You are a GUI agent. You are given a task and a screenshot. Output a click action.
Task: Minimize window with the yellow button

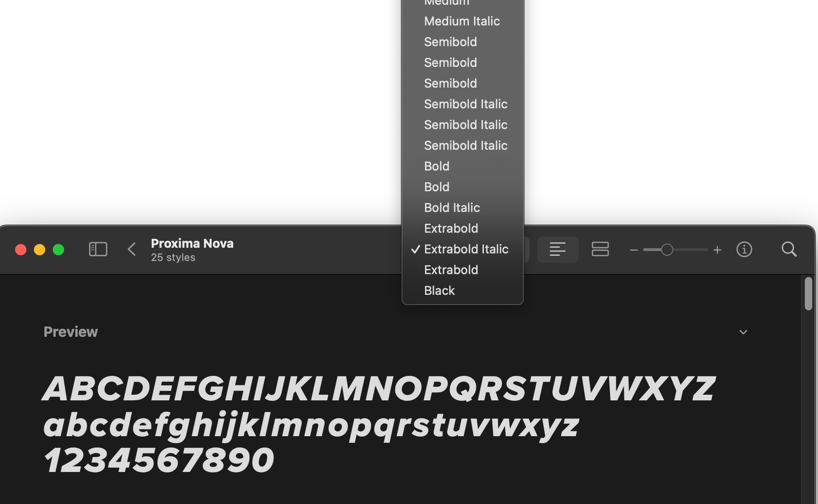click(40, 250)
